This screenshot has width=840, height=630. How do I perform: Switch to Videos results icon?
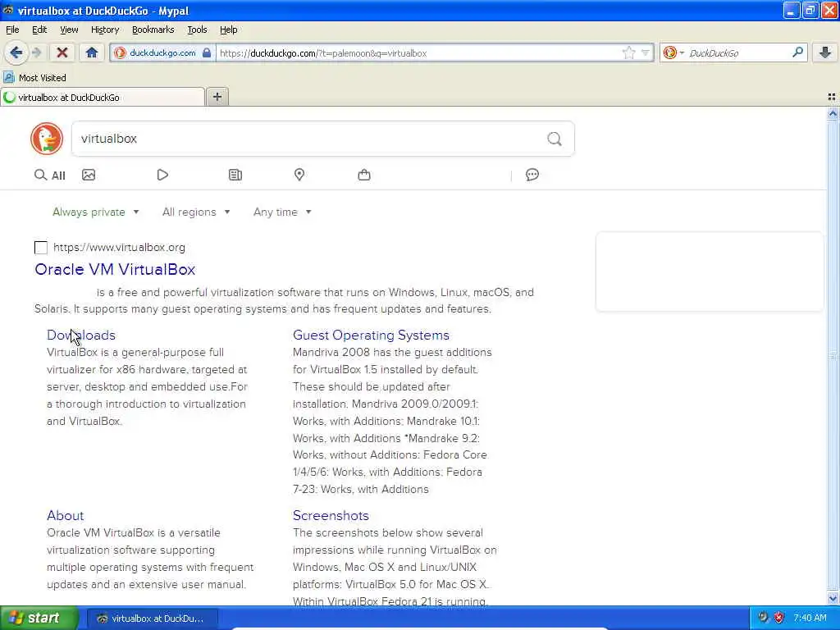(163, 175)
